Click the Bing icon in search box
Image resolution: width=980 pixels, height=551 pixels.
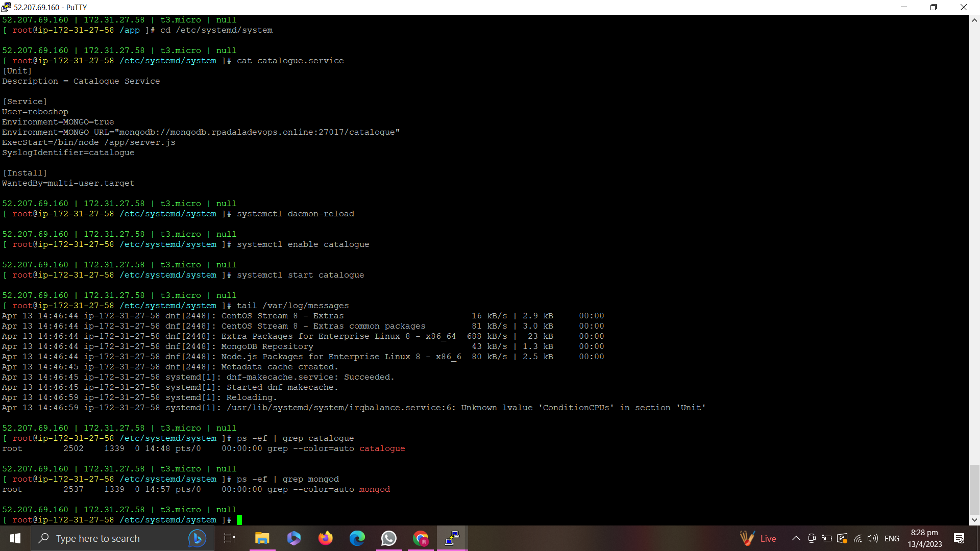[197, 538]
